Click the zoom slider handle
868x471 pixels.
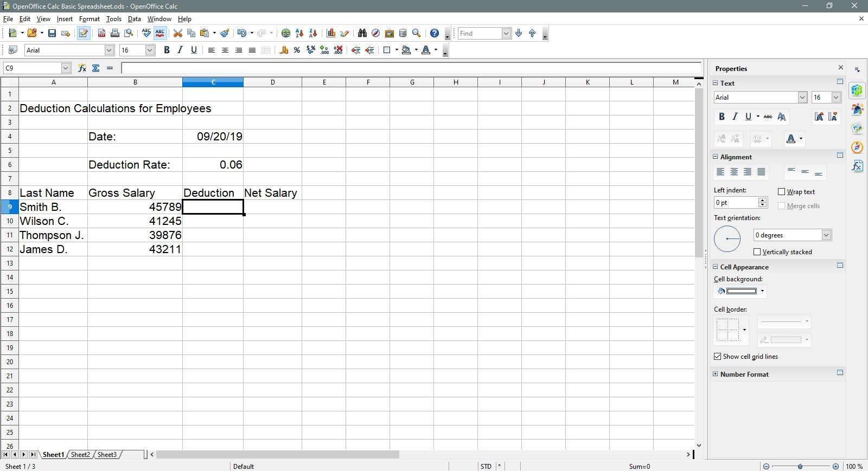[x=800, y=466]
